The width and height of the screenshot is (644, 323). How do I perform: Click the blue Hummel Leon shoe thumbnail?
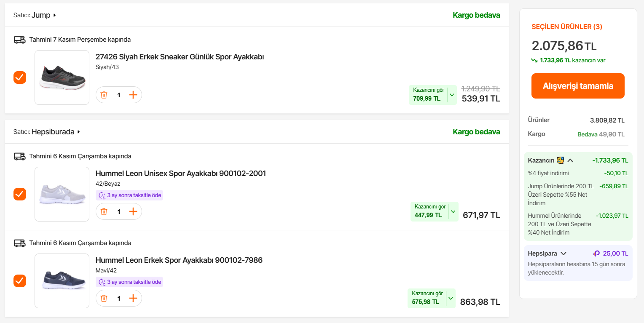coord(62,281)
